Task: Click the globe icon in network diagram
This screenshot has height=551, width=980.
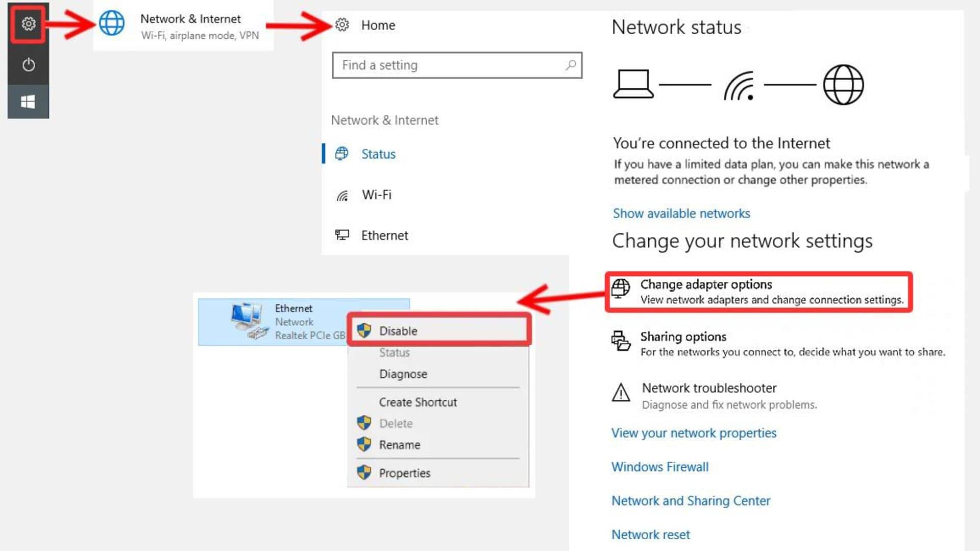Action: pos(843,85)
